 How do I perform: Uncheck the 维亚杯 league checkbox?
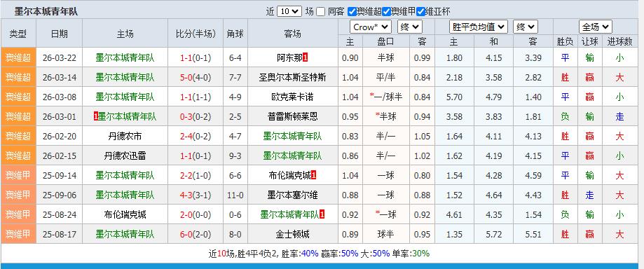[x=420, y=11]
